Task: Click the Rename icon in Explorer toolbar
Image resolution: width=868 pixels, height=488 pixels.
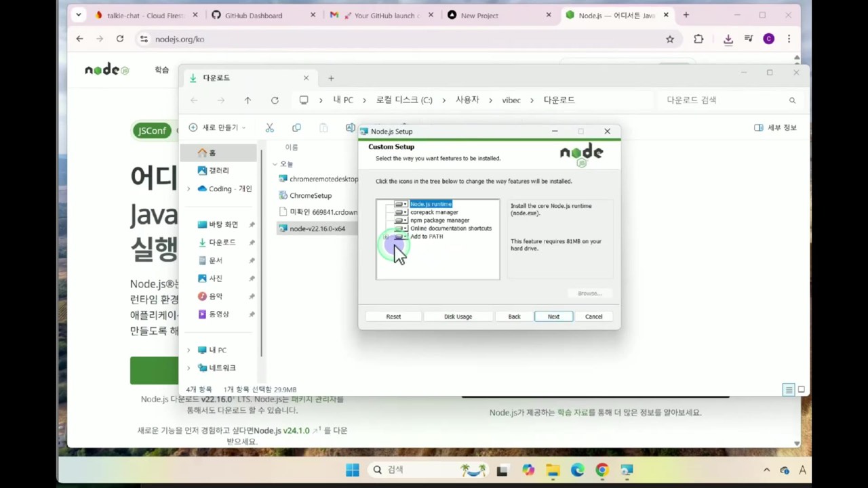Action: point(350,127)
